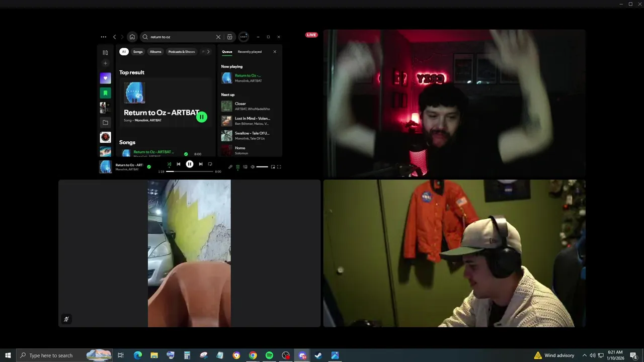Select the Songs filter chip

pos(138,52)
